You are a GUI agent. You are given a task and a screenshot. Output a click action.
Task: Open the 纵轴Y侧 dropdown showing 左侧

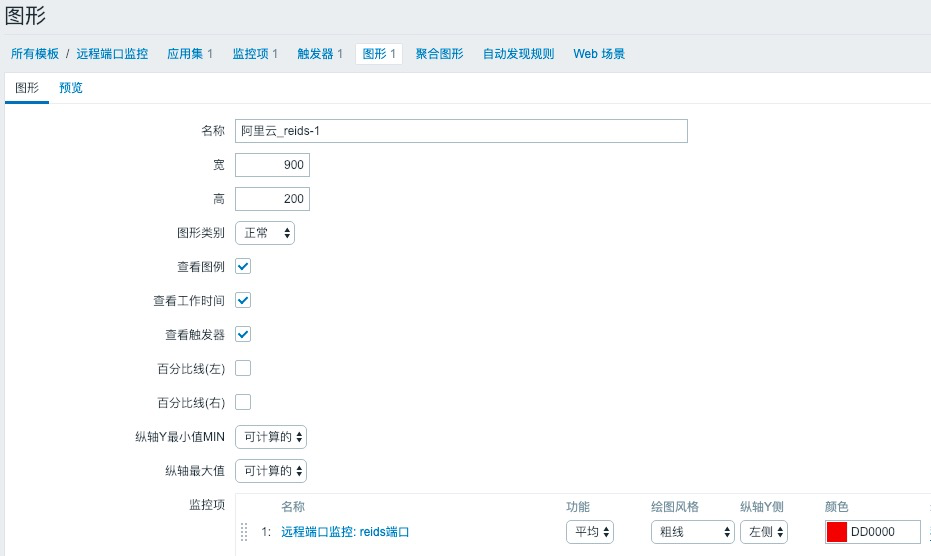(764, 532)
